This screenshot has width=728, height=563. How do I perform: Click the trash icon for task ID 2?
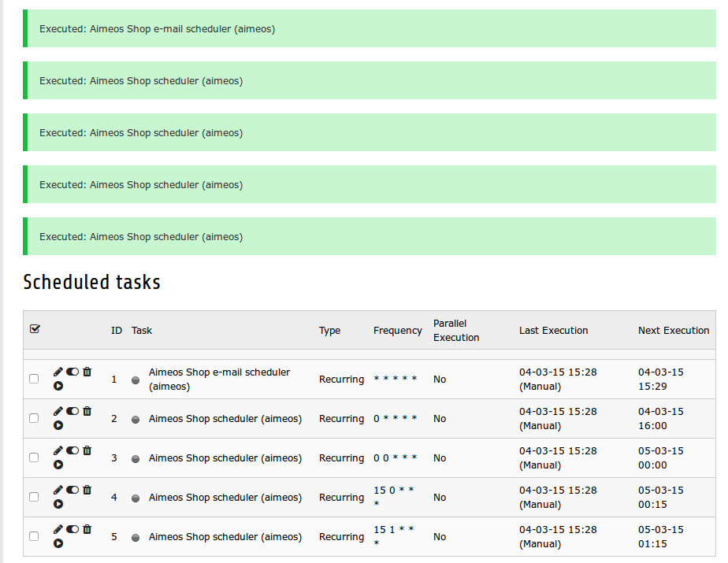87,411
